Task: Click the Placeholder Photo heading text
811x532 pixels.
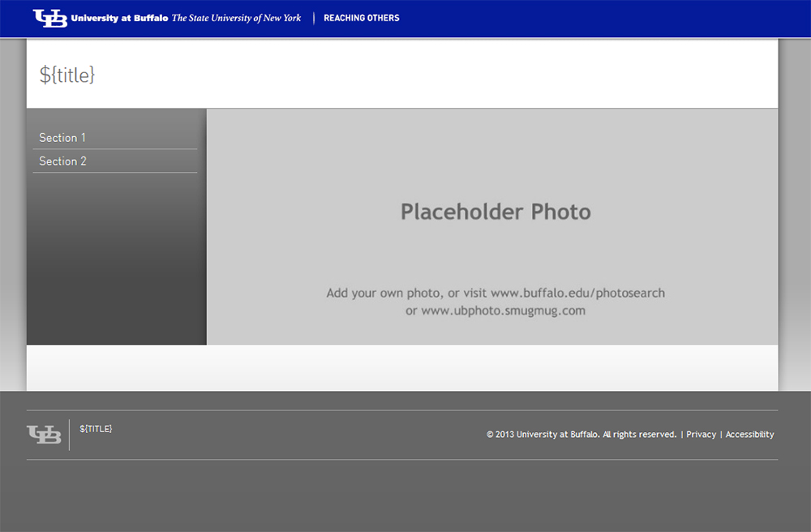Action: click(x=496, y=212)
